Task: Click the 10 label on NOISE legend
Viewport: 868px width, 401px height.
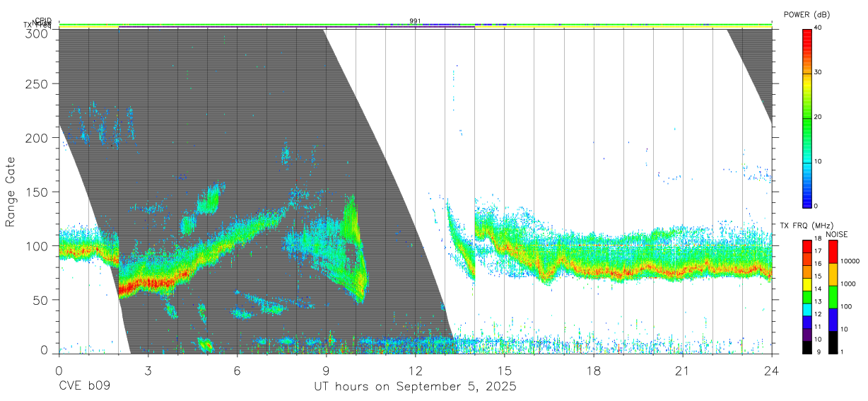Action: pyautogui.click(x=844, y=329)
